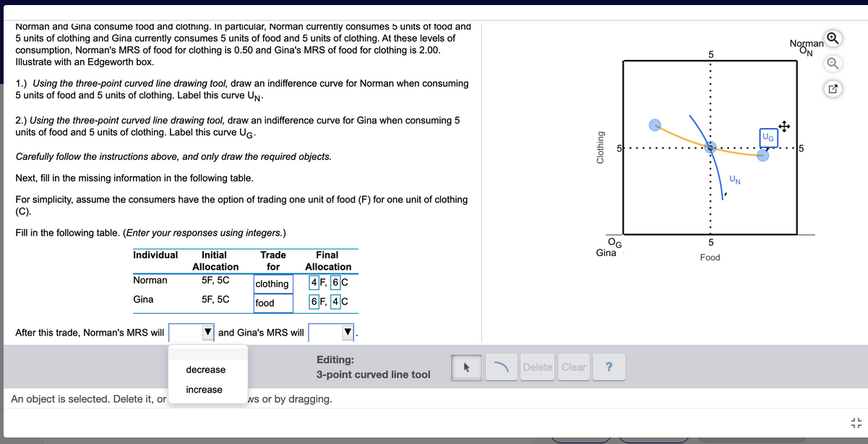Choose 'decrease' from the dropdown list

(x=206, y=370)
